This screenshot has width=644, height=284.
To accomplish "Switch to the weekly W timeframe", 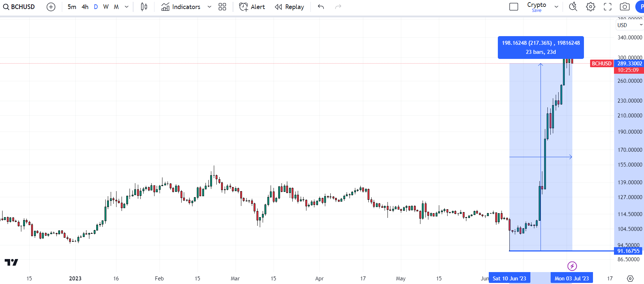I will [x=106, y=7].
